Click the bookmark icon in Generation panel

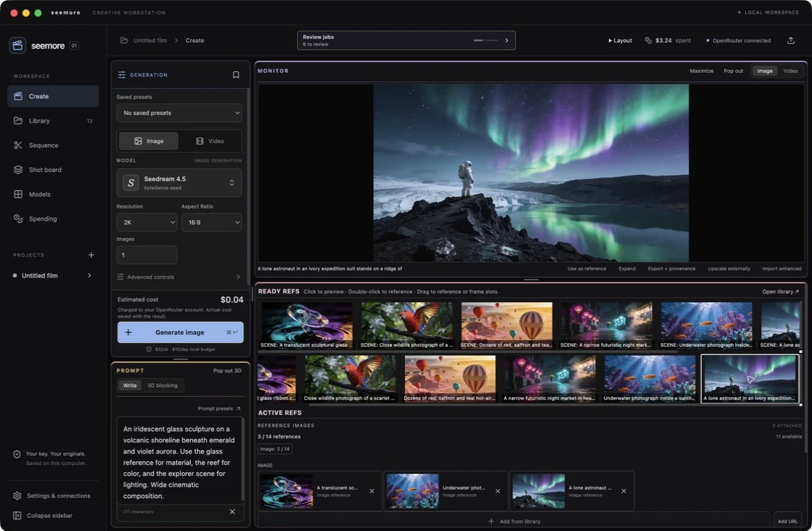pyautogui.click(x=236, y=75)
